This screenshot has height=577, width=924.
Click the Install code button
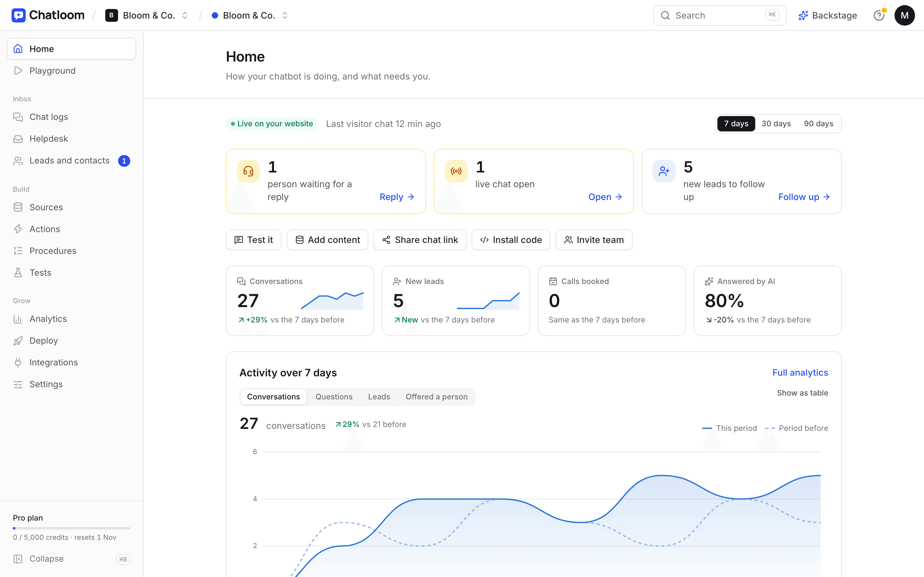pyautogui.click(x=511, y=240)
